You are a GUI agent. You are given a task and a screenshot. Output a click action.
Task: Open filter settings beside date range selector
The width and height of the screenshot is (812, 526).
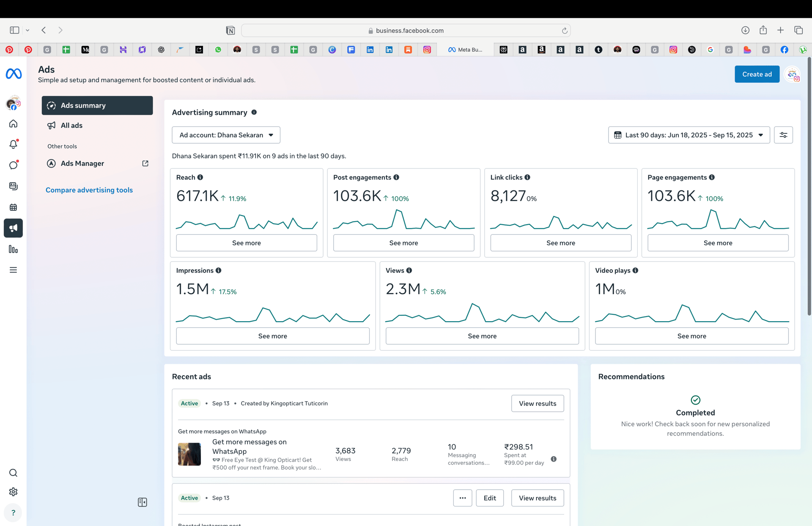(x=784, y=135)
